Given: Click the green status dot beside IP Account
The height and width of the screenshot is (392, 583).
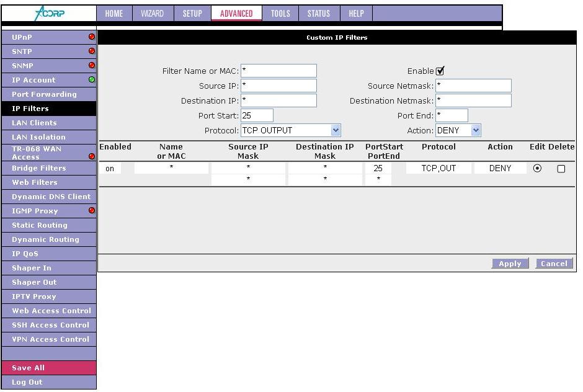Looking at the screenshot, I should coord(92,79).
